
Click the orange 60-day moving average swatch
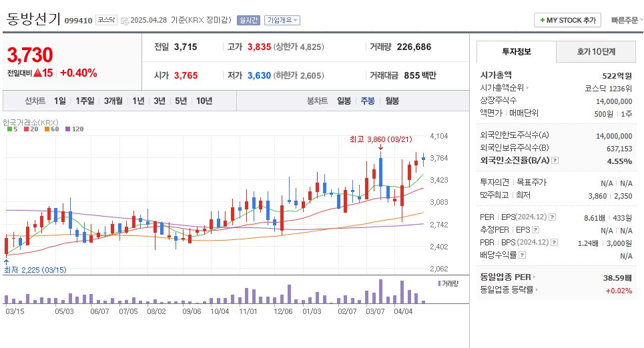(x=47, y=129)
